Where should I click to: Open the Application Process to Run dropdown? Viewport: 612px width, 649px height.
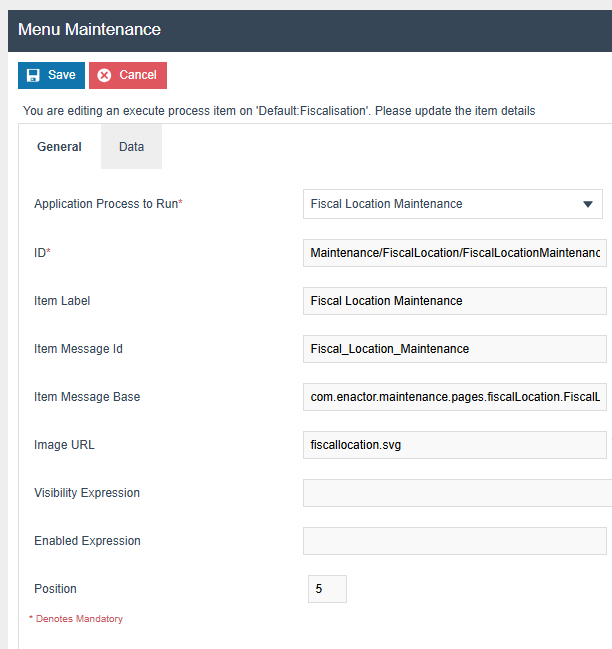tap(452, 204)
